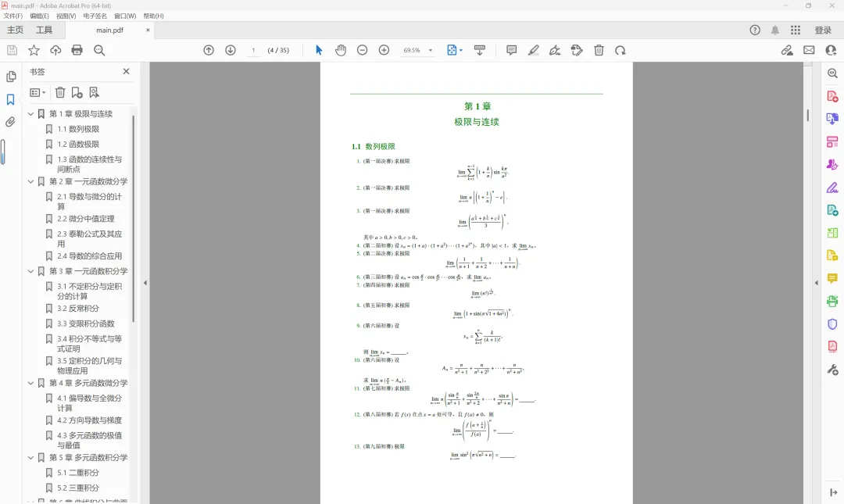Switch to the 主页 tab
This screenshot has height=504, width=844.
[17, 30]
